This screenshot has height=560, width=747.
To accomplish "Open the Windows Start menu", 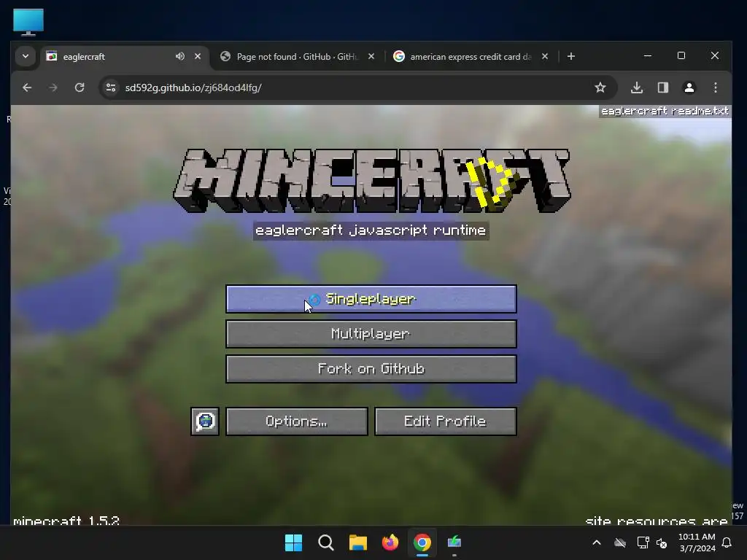I will (x=293, y=542).
